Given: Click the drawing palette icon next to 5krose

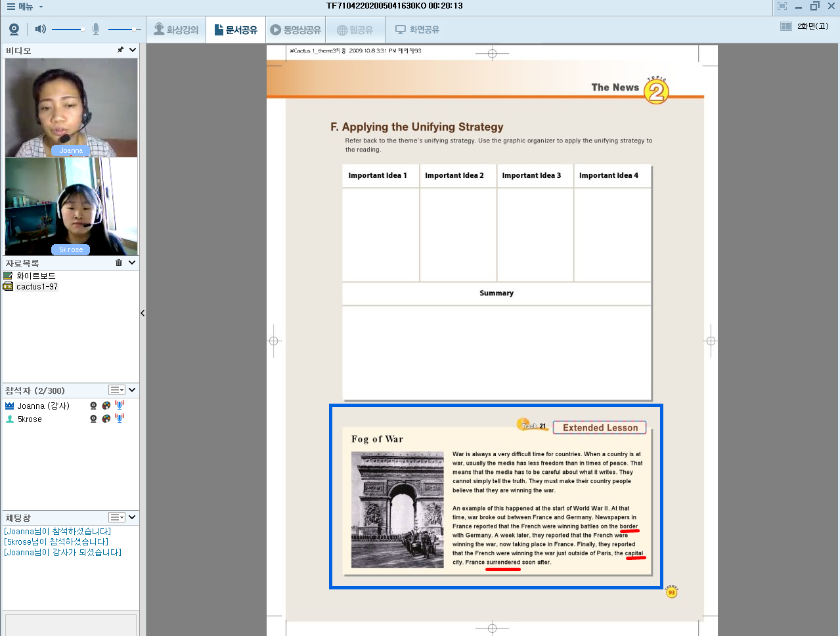Looking at the screenshot, I should [x=106, y=419].
